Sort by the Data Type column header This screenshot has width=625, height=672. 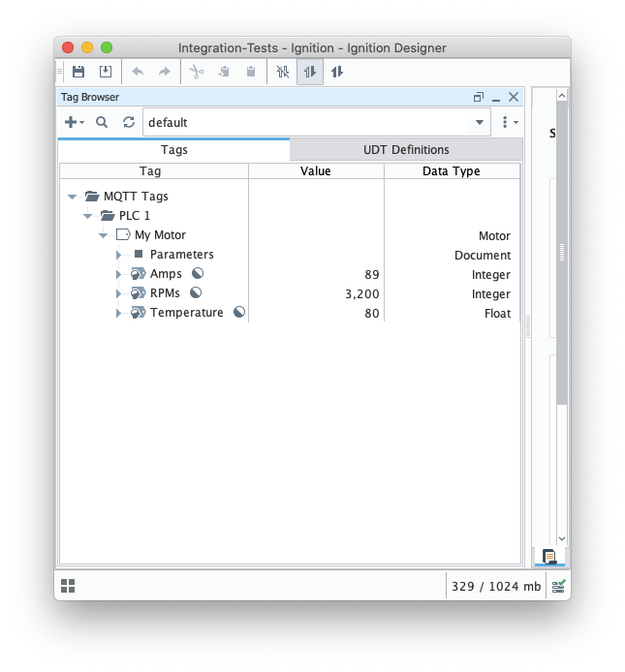(x=452, y=171)
